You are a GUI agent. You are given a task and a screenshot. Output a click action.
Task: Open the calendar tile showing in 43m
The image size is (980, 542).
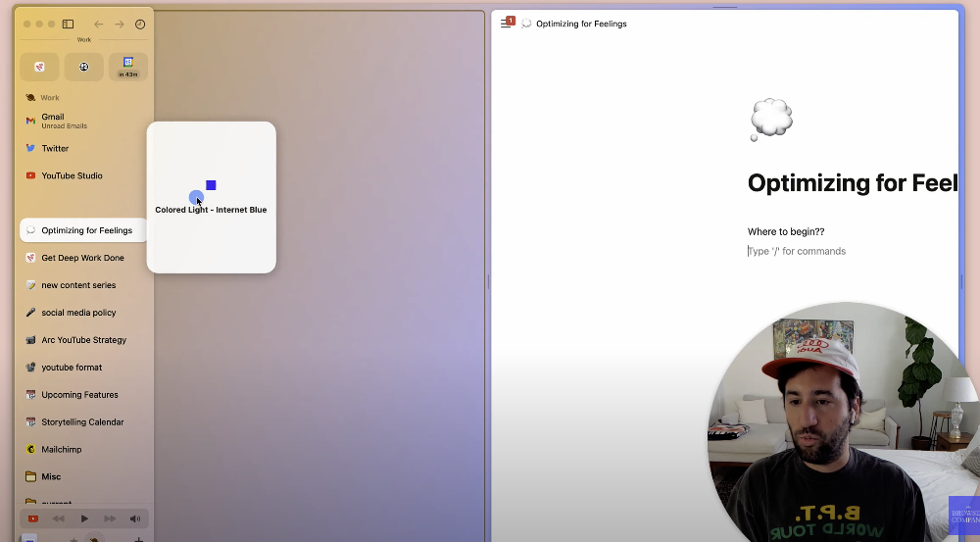128,67
